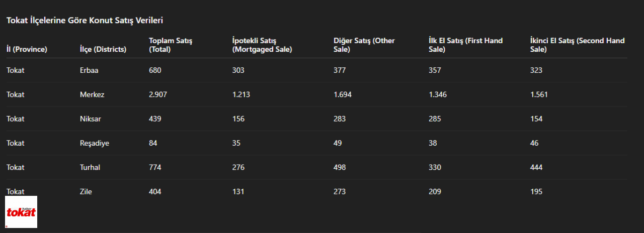Click Turhal other sales value 498

tap(340, 167)
